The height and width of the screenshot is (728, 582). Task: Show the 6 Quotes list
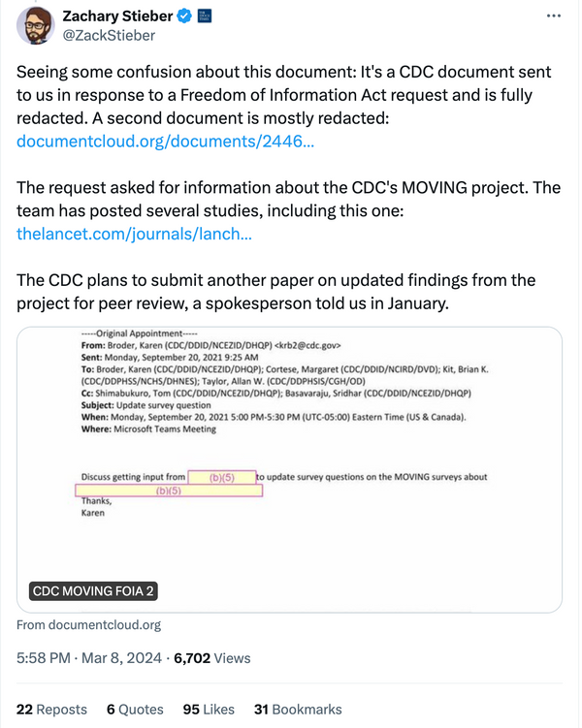click(135, 710)
